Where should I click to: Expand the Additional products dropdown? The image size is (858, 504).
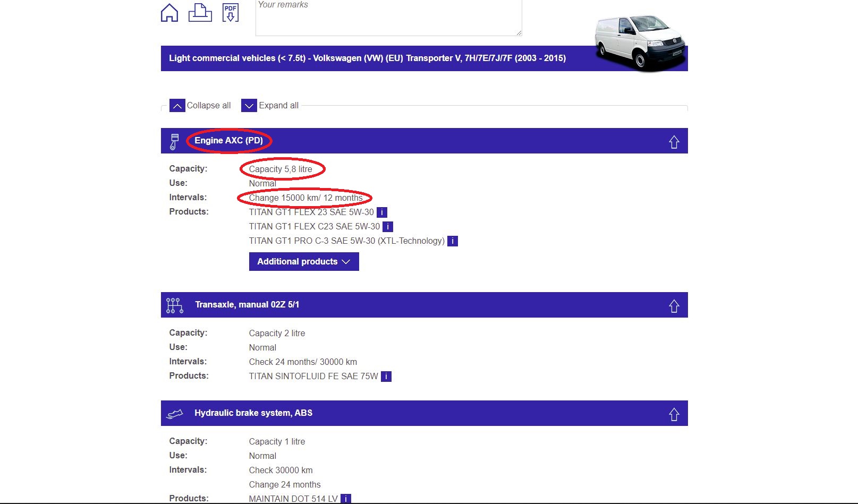click(x=304, y=261)
